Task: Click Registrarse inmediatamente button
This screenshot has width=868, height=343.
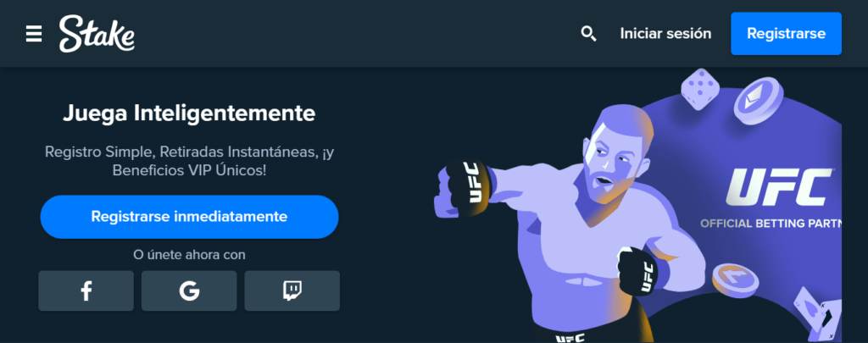Action: pos(189,216)
